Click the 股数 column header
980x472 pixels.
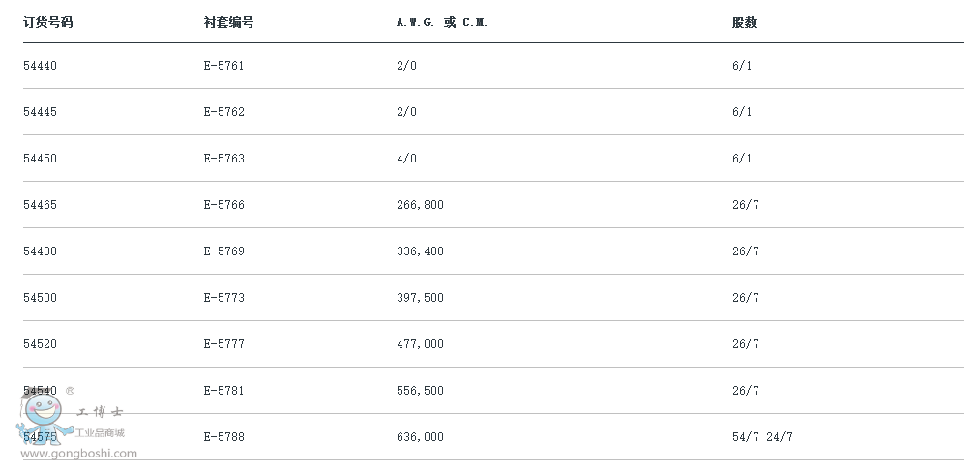pos(744,22)
